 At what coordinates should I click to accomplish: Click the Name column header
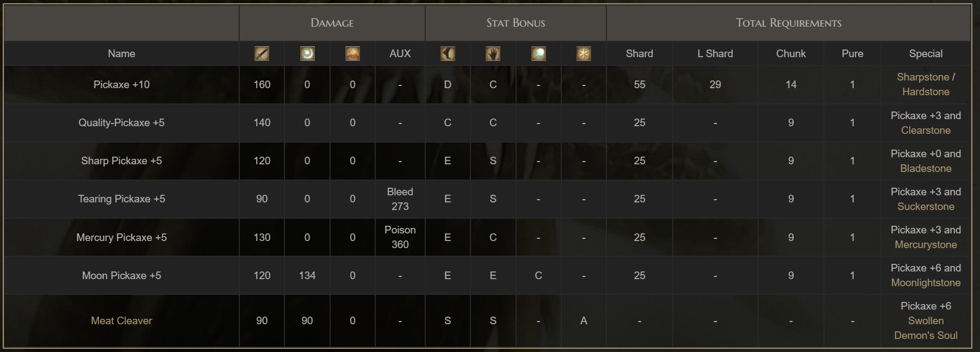(x=121, y=54)
